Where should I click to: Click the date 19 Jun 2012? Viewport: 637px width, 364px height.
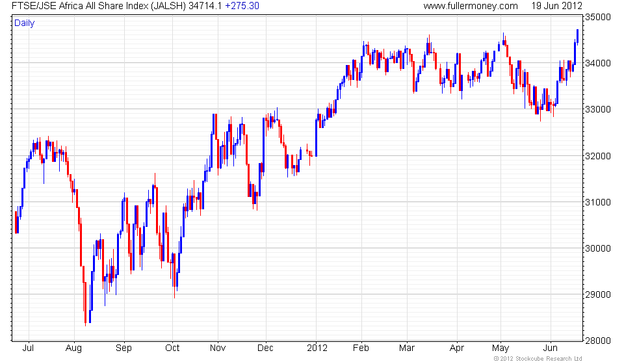tap(556, 6)
